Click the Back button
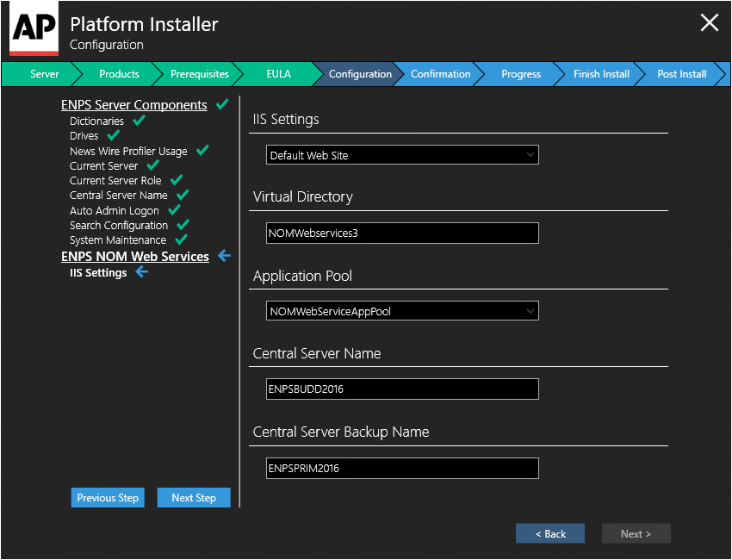The width and height of the screenshot is (732, 560). (550, 534)
